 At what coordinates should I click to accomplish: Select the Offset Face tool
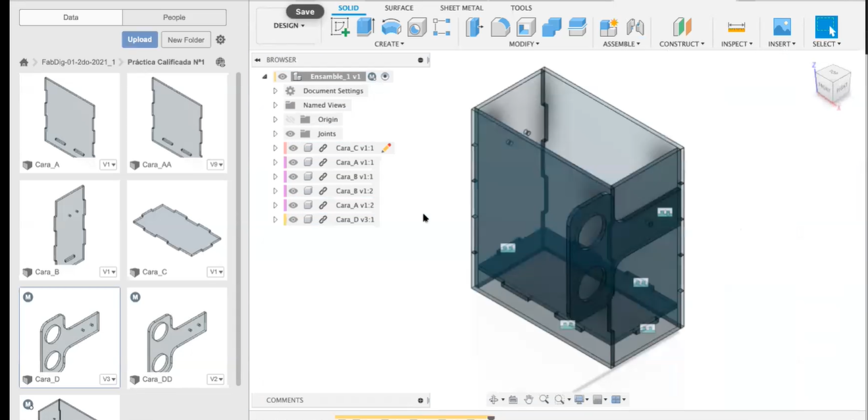pyautogui.click(x=576, y=27)
